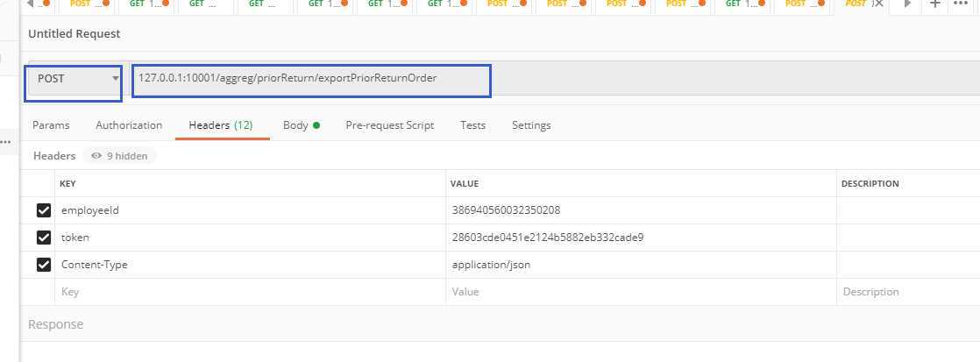Select the token value 28603cde0451e2124b5882eb332cade9
The width and height of the screenshot is (980, 362).
coord(548,238)
